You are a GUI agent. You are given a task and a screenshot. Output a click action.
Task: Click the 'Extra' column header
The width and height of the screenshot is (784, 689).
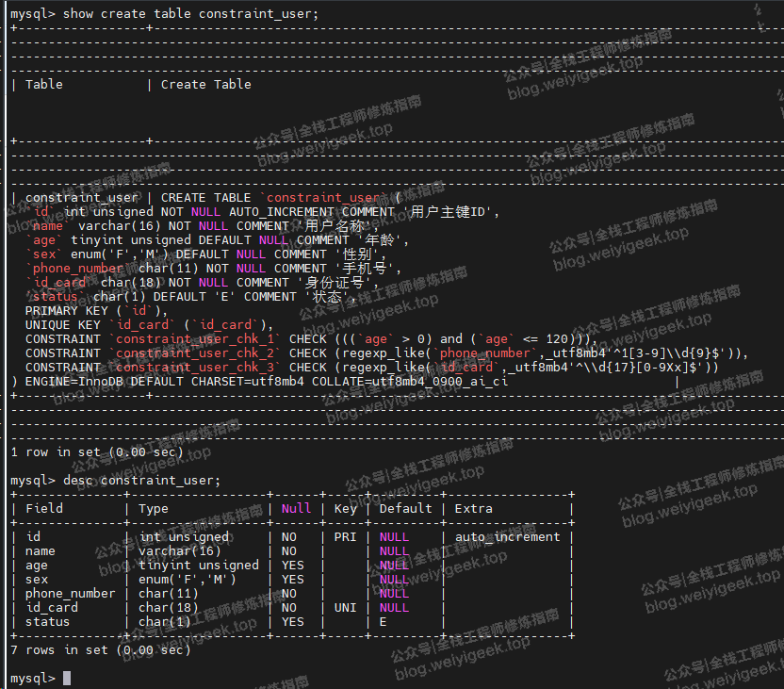(473, 509)
